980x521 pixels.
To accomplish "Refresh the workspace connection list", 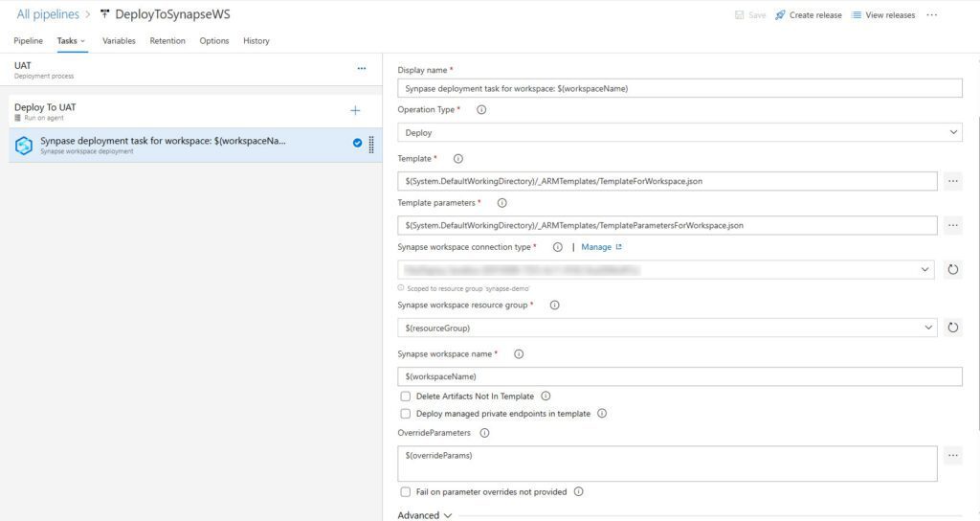I will pos(952,269).
